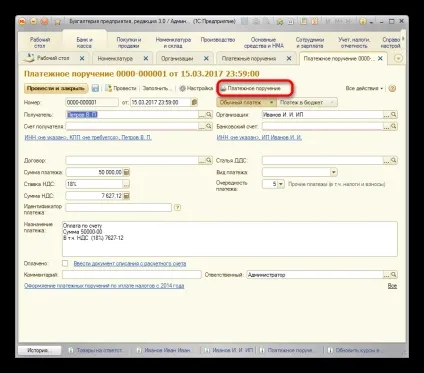This screenshot has width=424, height=373.
Task: Click the magnifier next to Получатель field
Action: pyautogui.click(x=209, y=115)
